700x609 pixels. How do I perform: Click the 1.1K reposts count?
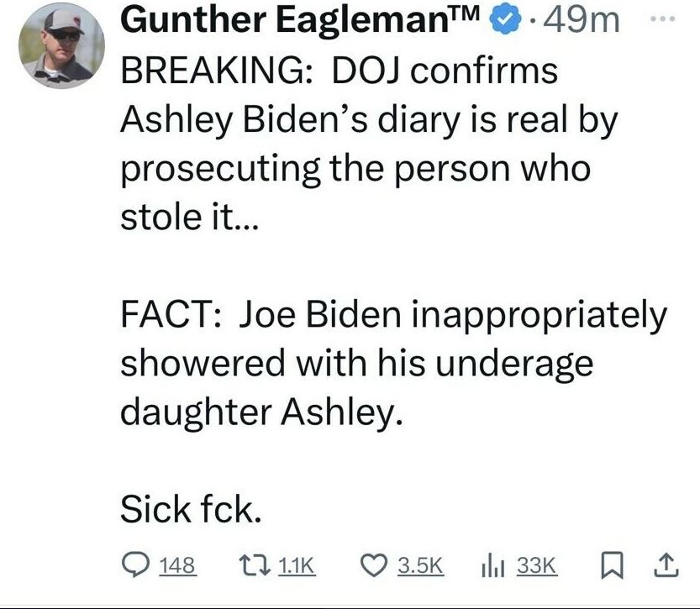(297, 565)
